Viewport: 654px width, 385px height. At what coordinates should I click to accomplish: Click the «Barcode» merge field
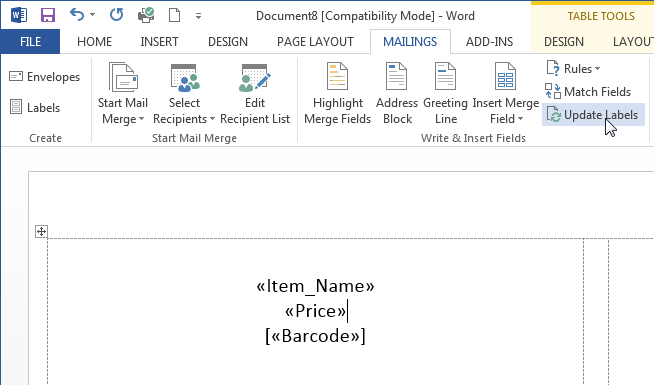click(x=315, y=336)
